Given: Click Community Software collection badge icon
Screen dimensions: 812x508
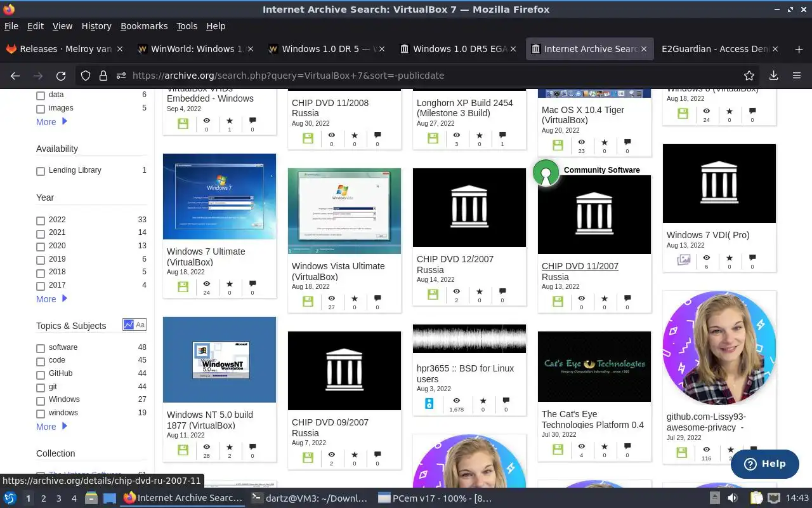Looking at the screenshot, I should click(546, 173).
